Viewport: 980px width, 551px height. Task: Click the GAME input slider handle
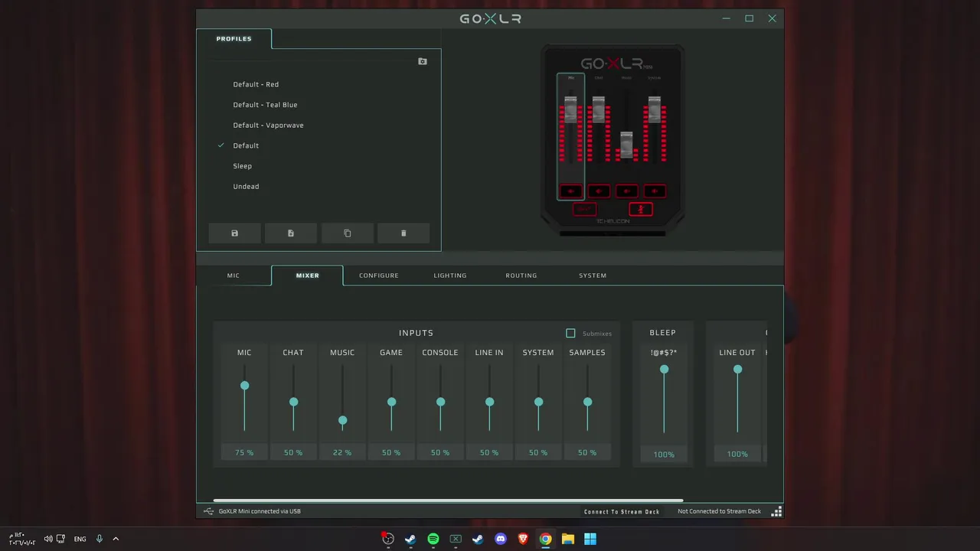(391, 402)
